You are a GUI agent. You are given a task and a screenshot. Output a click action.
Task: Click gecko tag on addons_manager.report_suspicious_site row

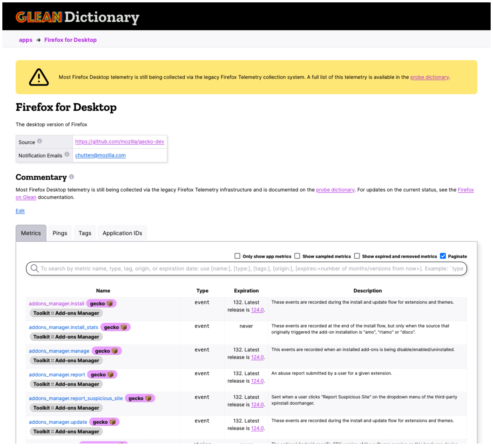pyautogui.click(x=140, y=398)
